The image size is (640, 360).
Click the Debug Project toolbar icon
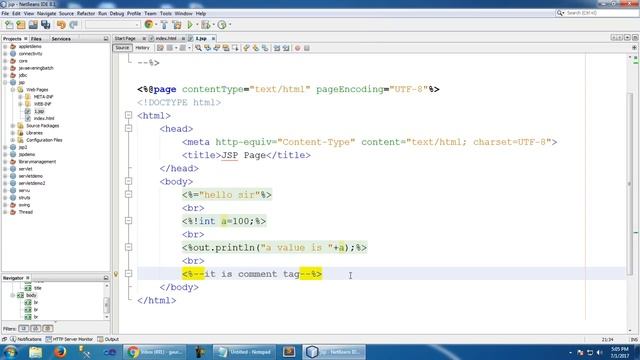pyautogui.click(x=205, y=25)
